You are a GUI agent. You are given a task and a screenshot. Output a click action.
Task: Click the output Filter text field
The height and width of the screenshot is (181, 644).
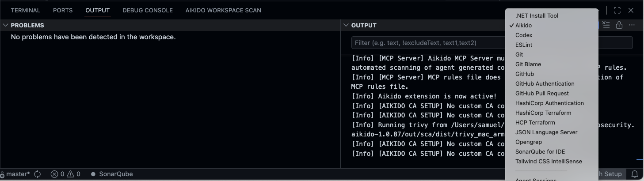[x=429, y=43]
